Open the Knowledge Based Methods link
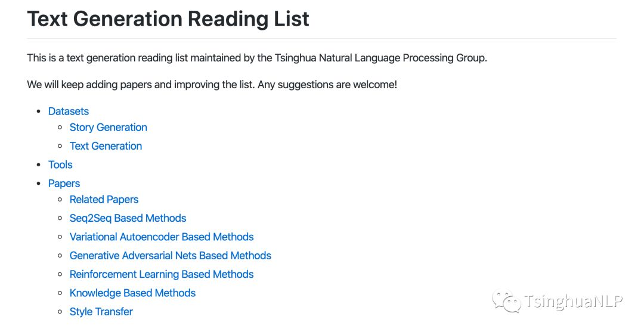 (132, 293)
